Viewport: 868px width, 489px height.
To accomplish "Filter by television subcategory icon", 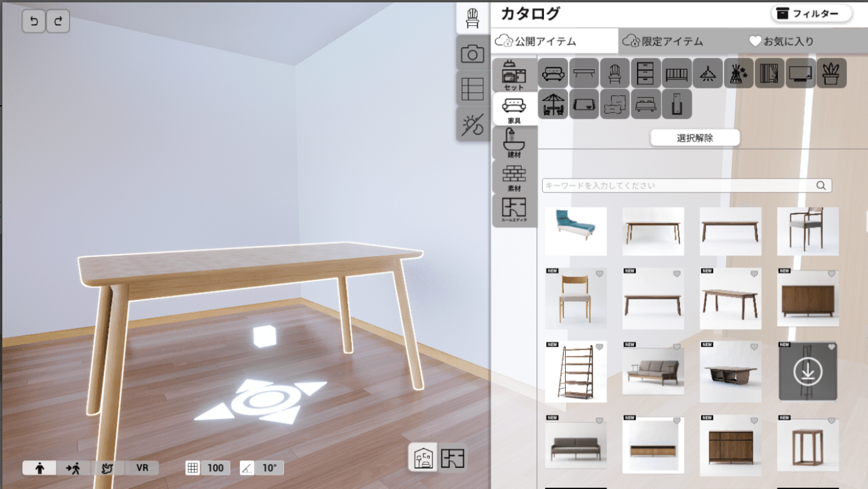I will (x=800, y=73).
